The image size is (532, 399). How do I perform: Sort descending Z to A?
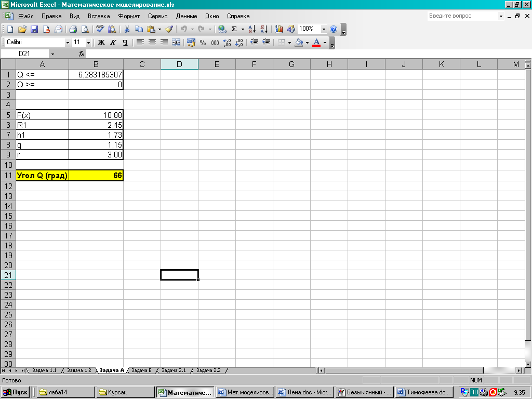[264, 29]
